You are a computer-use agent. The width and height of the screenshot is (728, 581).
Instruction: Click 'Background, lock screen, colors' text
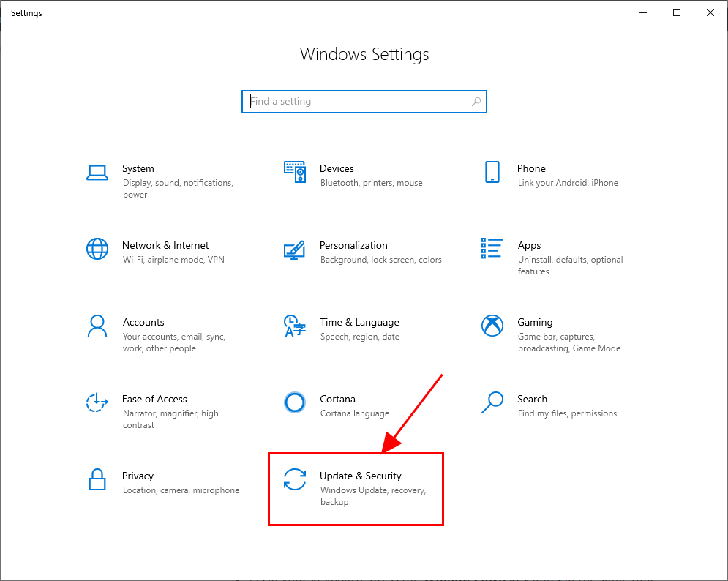tap(380, 260)
